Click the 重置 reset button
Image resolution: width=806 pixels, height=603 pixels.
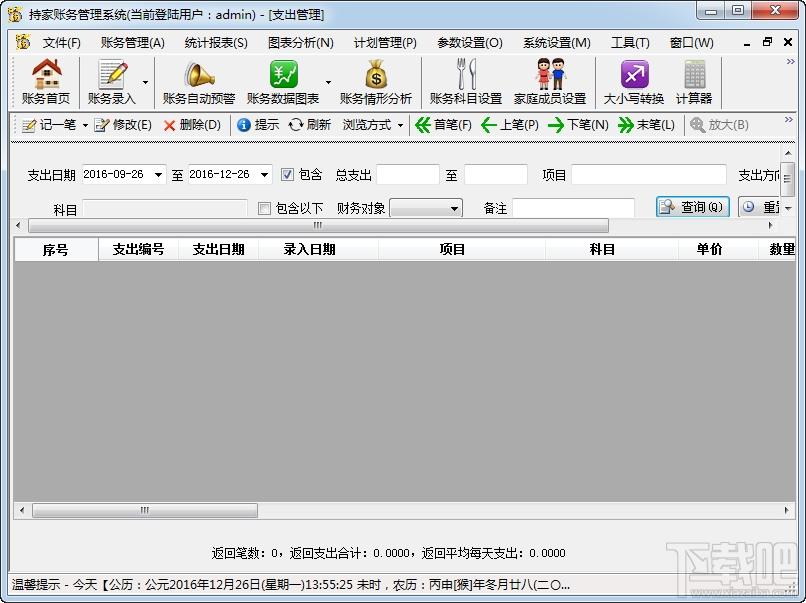click(x=761, y=207)
